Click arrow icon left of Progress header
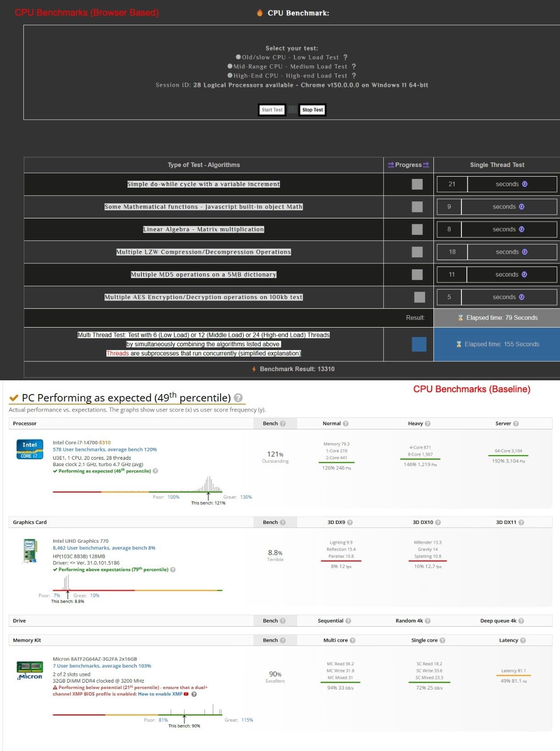Viewport: 560px width, 751px height. pyautogui.click(x=391, y=165)
